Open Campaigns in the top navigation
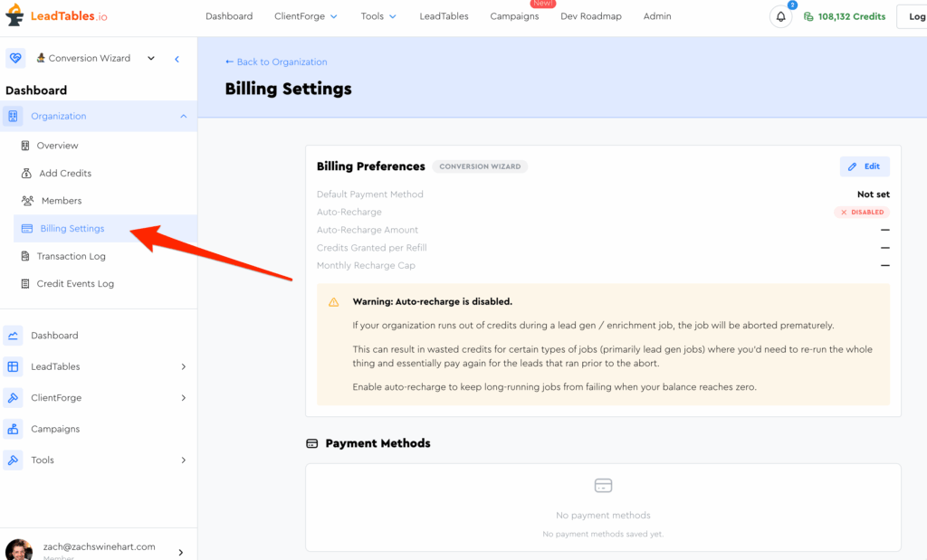Image resolution: width=927 pixels, height=560 pixels. 514,16
